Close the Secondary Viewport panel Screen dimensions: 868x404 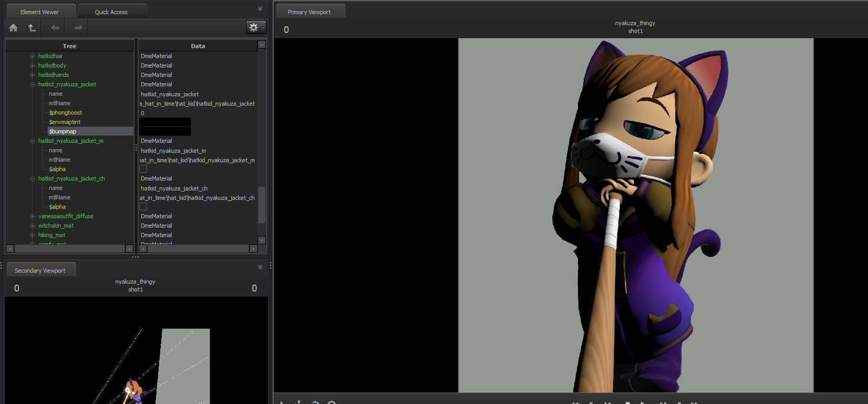[x=260, y=267]
